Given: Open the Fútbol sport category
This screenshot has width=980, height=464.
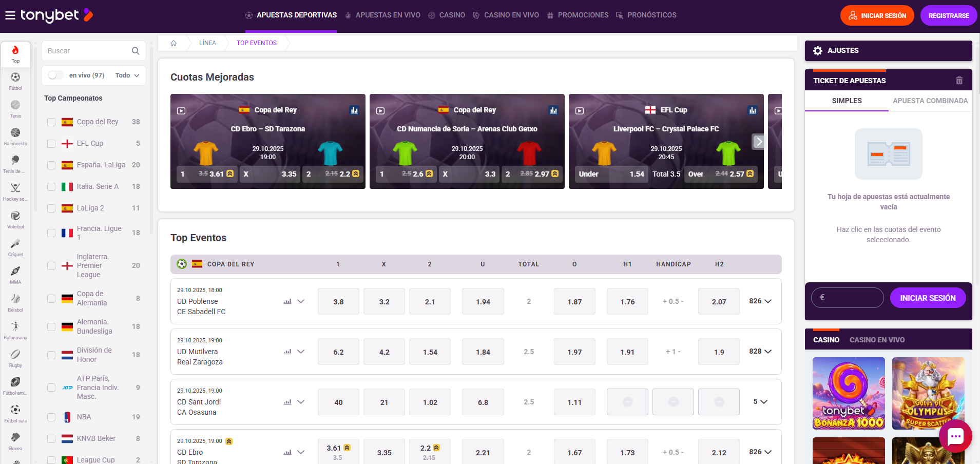Looking at the screenshot, I should tap(15, 81).
